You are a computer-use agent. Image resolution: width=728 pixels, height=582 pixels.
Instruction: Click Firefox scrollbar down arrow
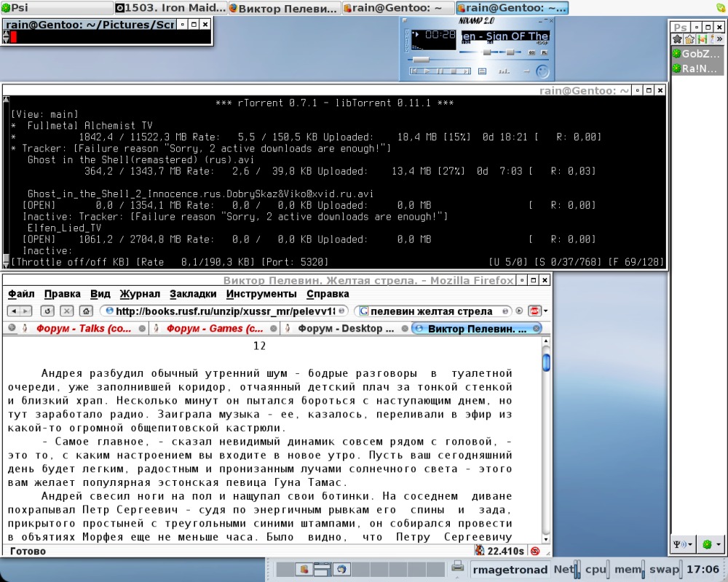tap(546, 539)
